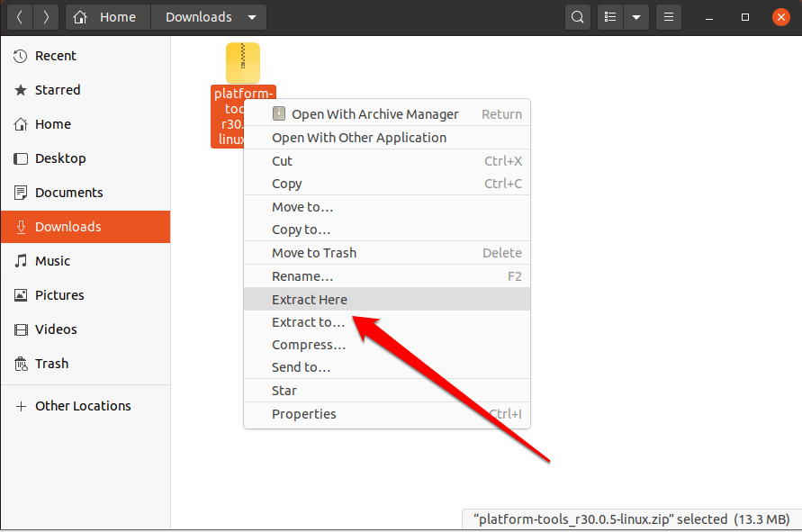Open Desktop label in sidebar
Image resolution: width=802 pixels, height=532 pixels.
tap(60, 158)
